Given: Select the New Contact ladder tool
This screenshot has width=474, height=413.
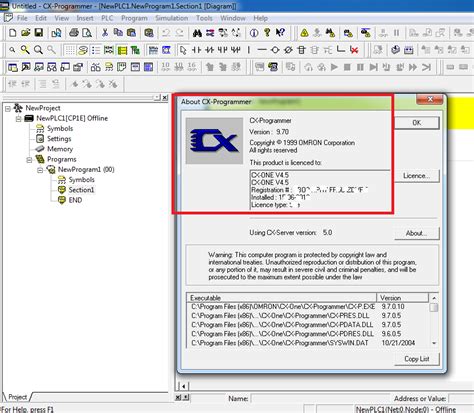Looking at the screenshot, I should click(x=196, y=50).
